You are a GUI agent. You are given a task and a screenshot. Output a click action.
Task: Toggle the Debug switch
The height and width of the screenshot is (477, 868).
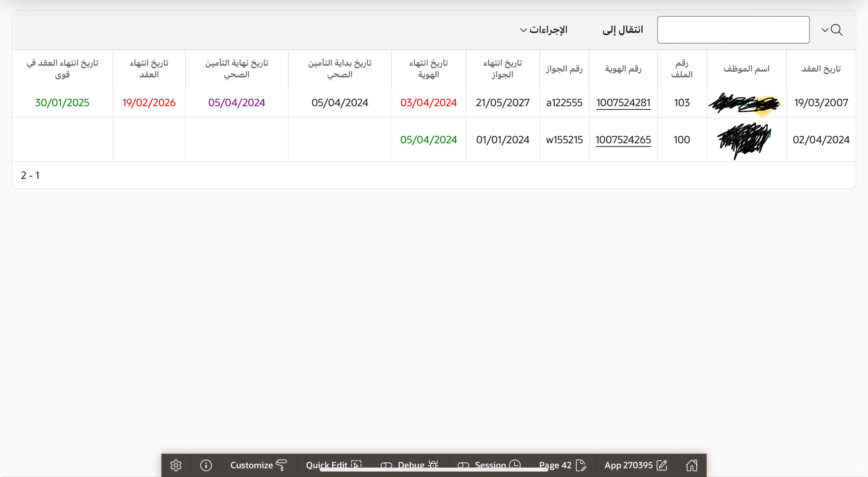coord(386,465)
